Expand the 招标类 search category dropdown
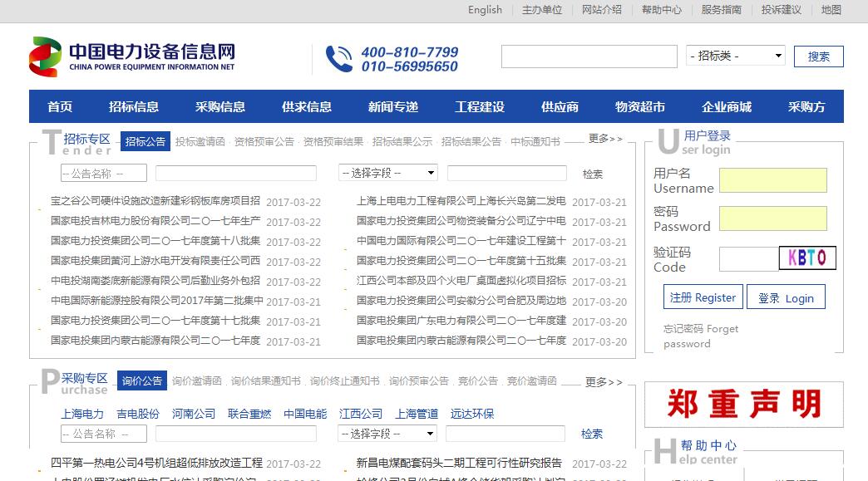Viewport: 868px width, 481px height. tap(736, 56)
